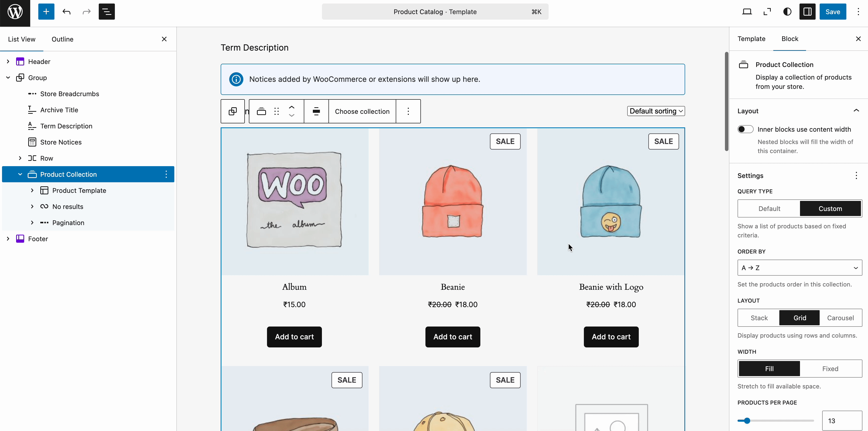Viewport: 868px width, 431px height.
Task: Click Choose collection in block toolbar
Action: [362, 112]
